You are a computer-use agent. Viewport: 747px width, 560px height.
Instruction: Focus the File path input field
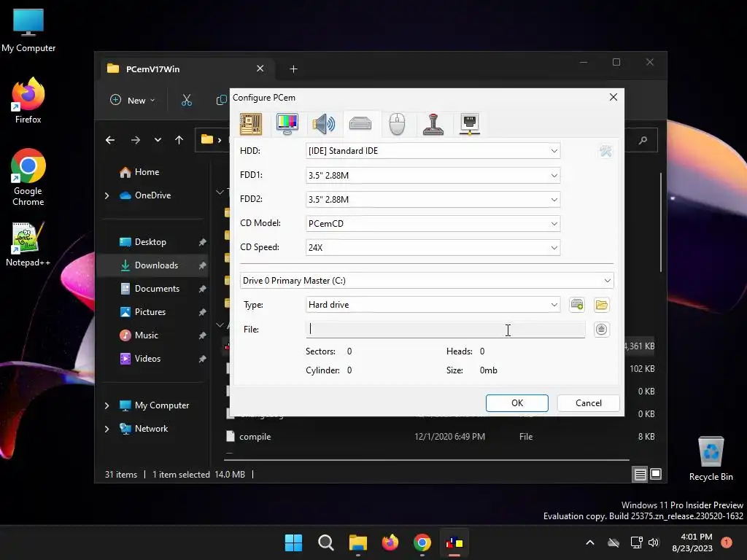(x=446, y=330)
